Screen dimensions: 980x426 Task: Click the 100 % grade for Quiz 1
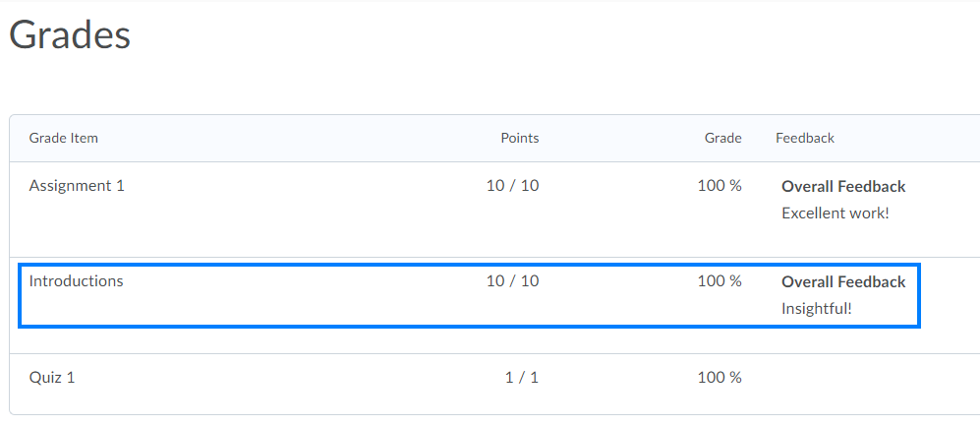[720, 377]
